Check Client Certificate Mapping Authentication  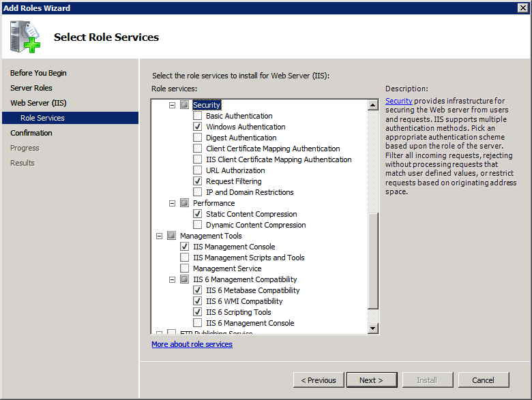(198, 149)
